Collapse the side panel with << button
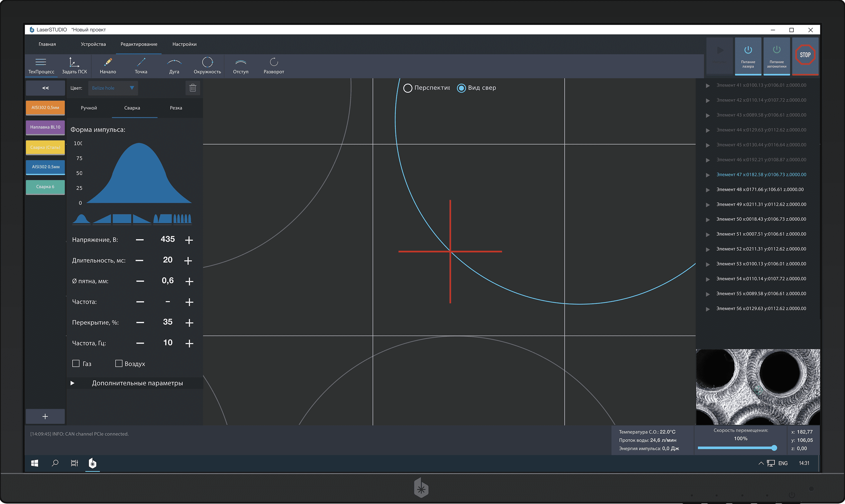Screen dimensions: 845x504 (45, 88)
